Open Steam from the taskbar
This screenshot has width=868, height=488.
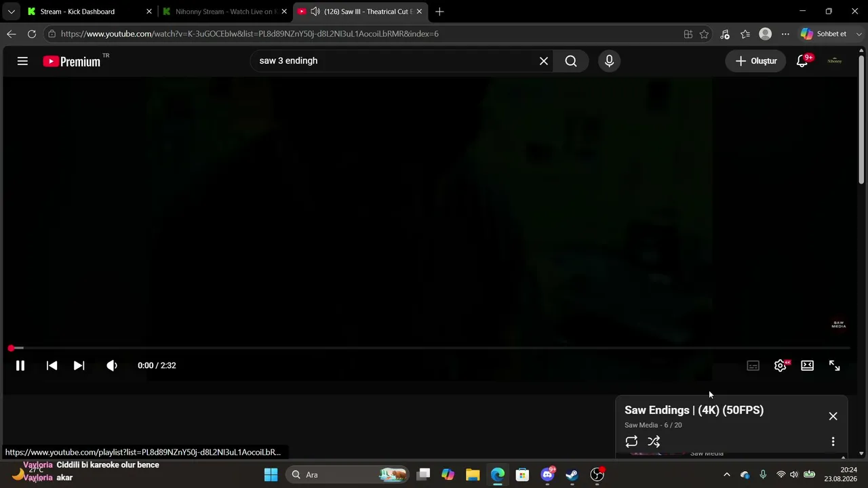point(572,474)
